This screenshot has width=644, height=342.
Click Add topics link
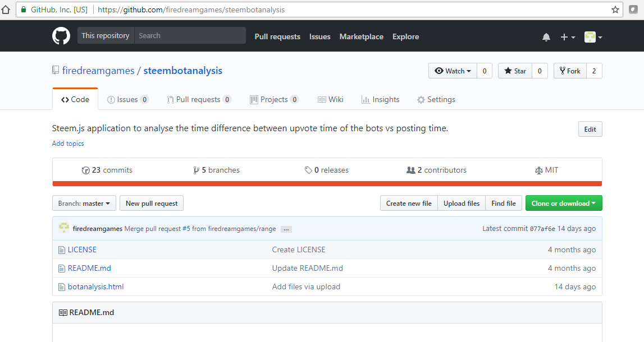tap(68, 144)
